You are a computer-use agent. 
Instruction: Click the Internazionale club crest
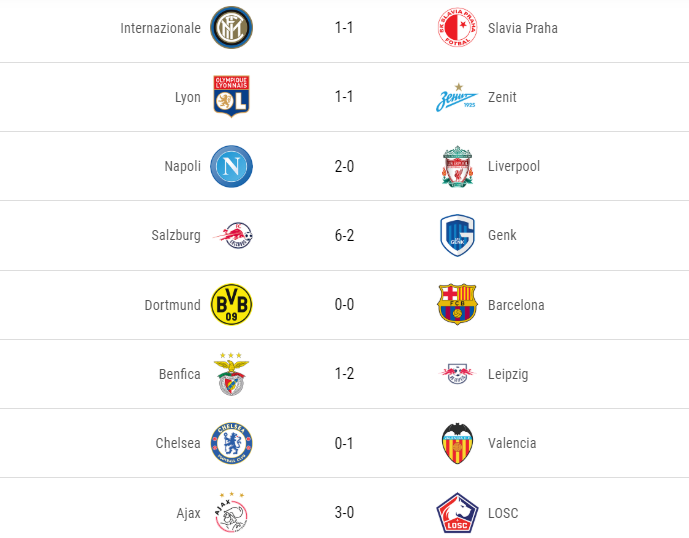231,27
